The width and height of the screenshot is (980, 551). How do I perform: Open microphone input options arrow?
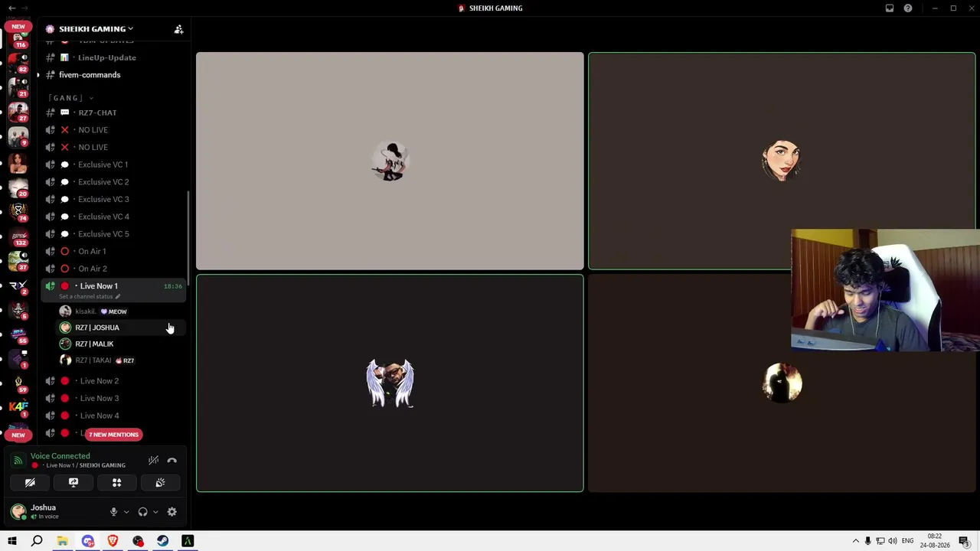(x=126, y=512)
